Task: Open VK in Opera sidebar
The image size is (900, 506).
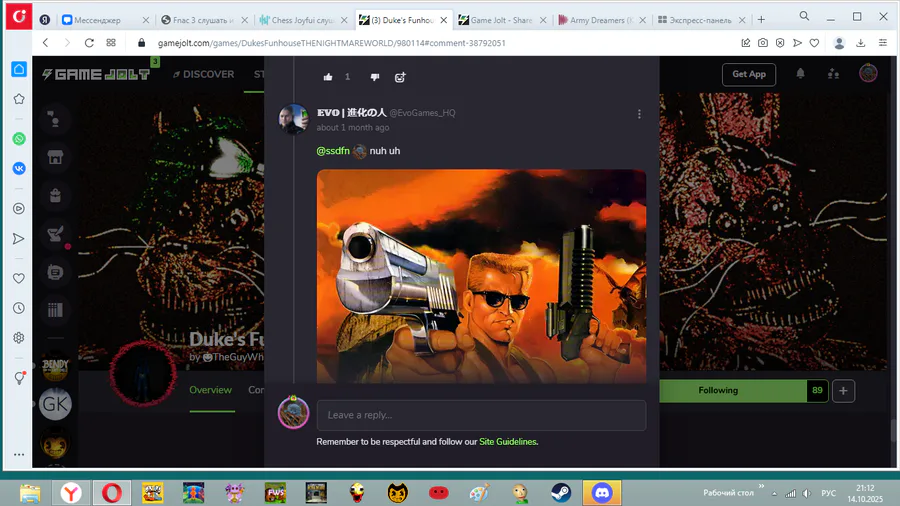Action: point(19,168)
